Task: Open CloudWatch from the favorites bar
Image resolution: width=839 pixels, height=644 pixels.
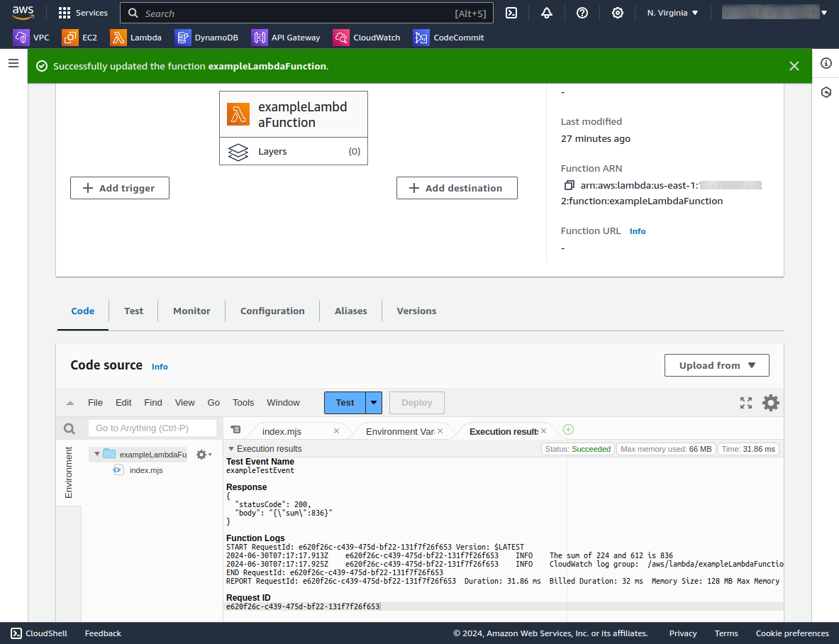Action: click(367, 37)
